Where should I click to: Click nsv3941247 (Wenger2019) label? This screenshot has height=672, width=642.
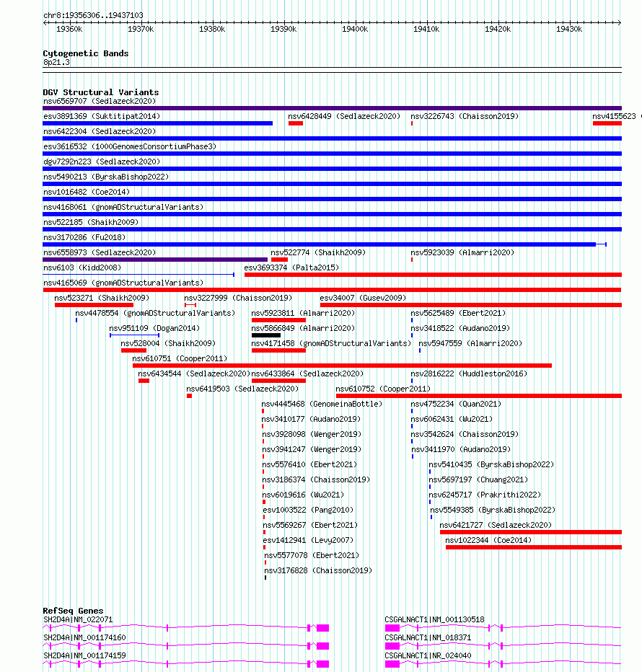click(x=312, y=450)
